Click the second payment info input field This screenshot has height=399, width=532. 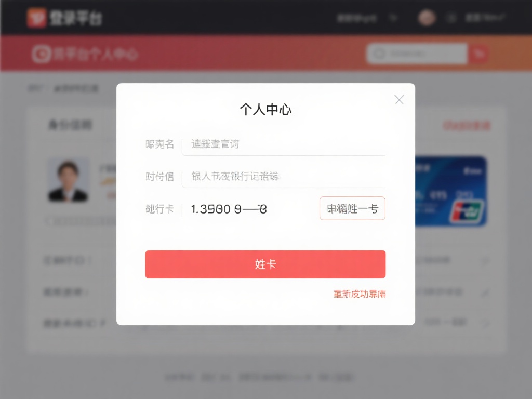click(284, 177)
